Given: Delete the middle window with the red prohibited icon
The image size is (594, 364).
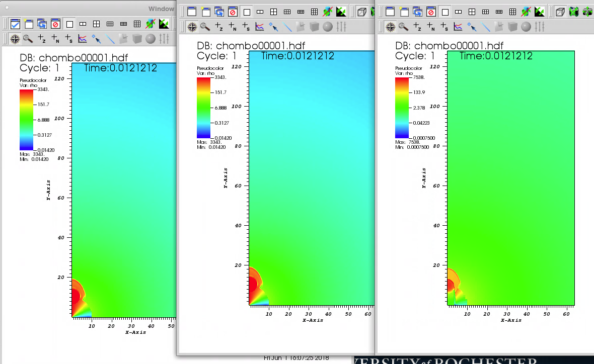Looking at the screenshot, I should coord(233,12).
